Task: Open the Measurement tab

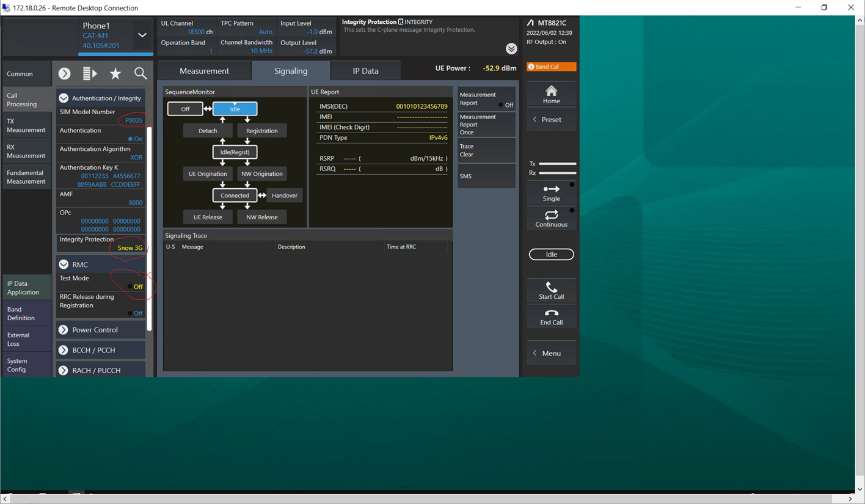Action: 204,70
